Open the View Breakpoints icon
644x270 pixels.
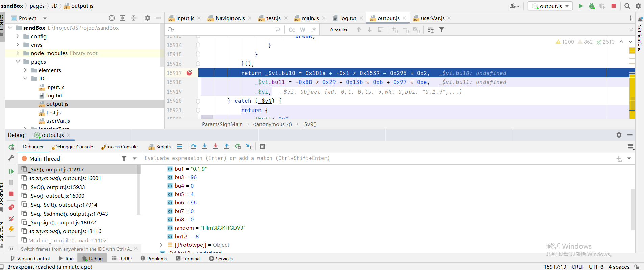pos(11,207)
